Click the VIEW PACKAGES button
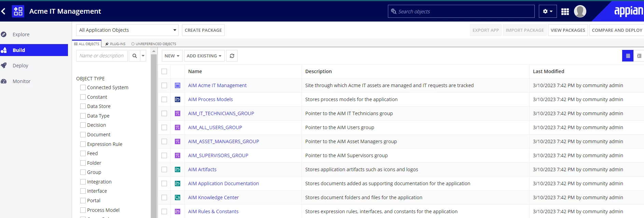Image resolution: width=644 pixels, height=218 pixels. click(x=568, y=30)
